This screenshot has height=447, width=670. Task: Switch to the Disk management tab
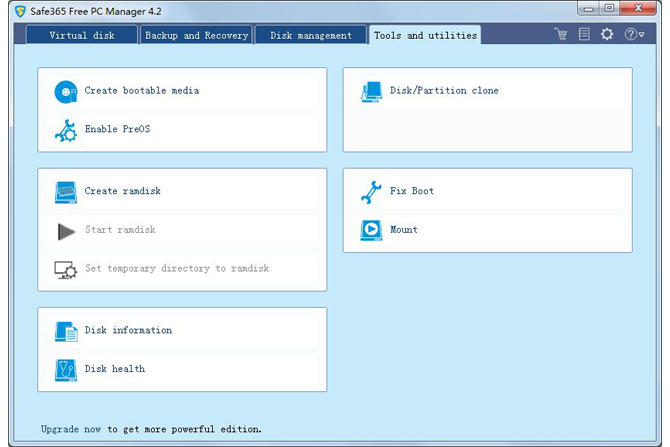coord(311,35)
